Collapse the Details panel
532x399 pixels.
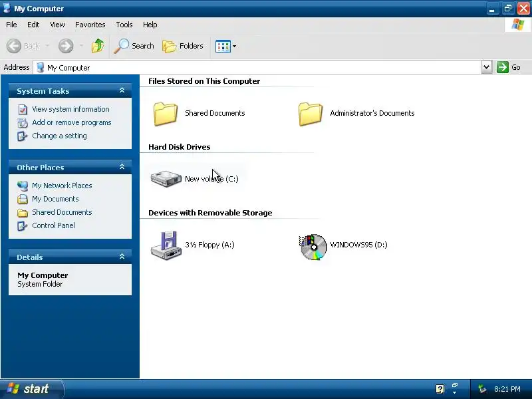point(122,257)
